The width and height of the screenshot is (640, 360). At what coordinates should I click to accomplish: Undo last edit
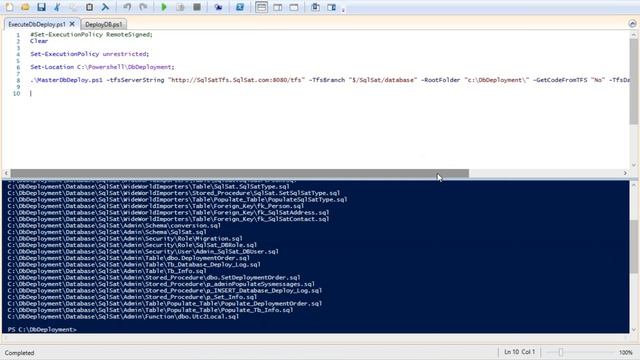click(127, 7)
